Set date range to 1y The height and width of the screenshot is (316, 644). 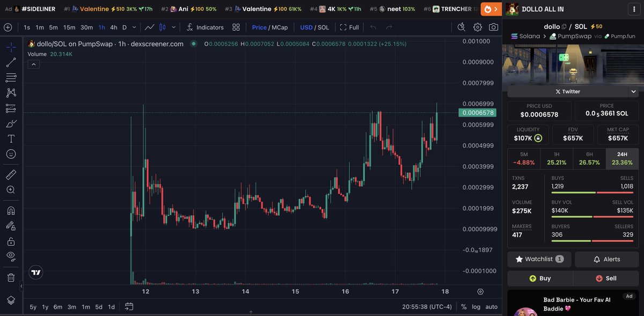45,307
